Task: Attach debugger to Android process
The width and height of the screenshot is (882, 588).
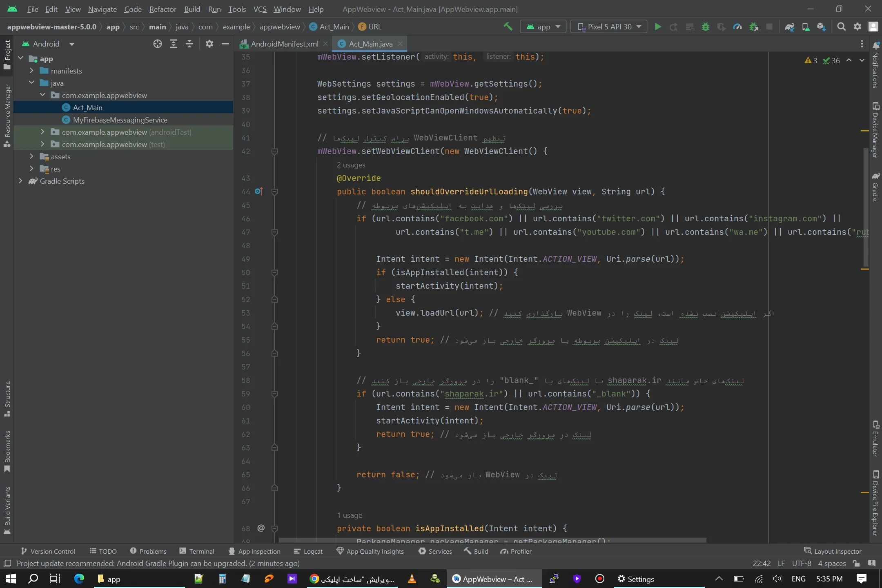Action: tap(754, 27)
